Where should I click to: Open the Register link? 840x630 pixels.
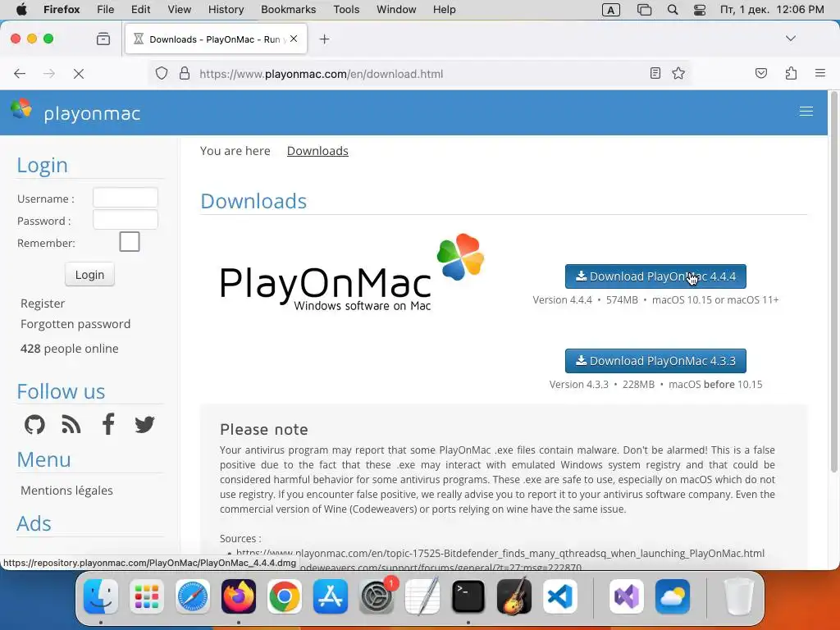[x=43, y=304]
